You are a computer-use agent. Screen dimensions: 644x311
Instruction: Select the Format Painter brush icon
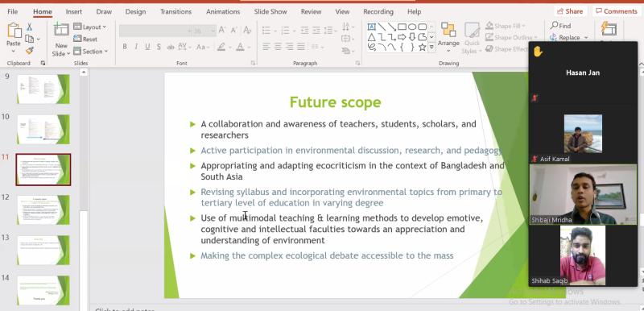tap(29, 51)
